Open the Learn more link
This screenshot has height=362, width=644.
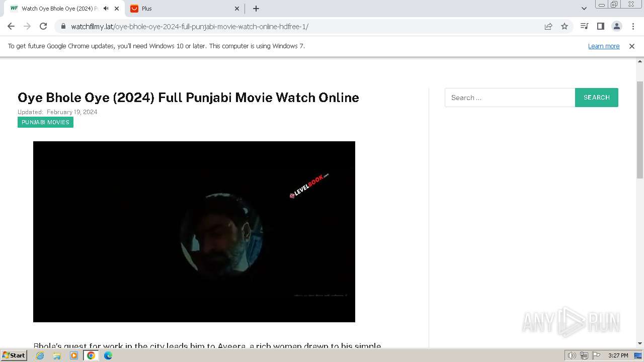tap(604, 46)
